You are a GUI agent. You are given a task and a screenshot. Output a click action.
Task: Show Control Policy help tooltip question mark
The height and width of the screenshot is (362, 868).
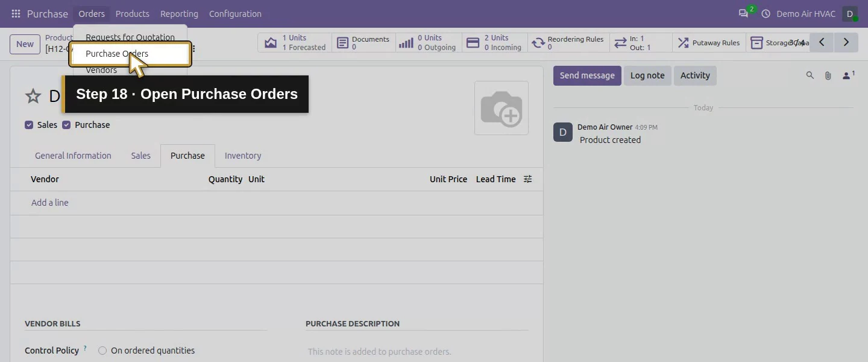[85, 348]
